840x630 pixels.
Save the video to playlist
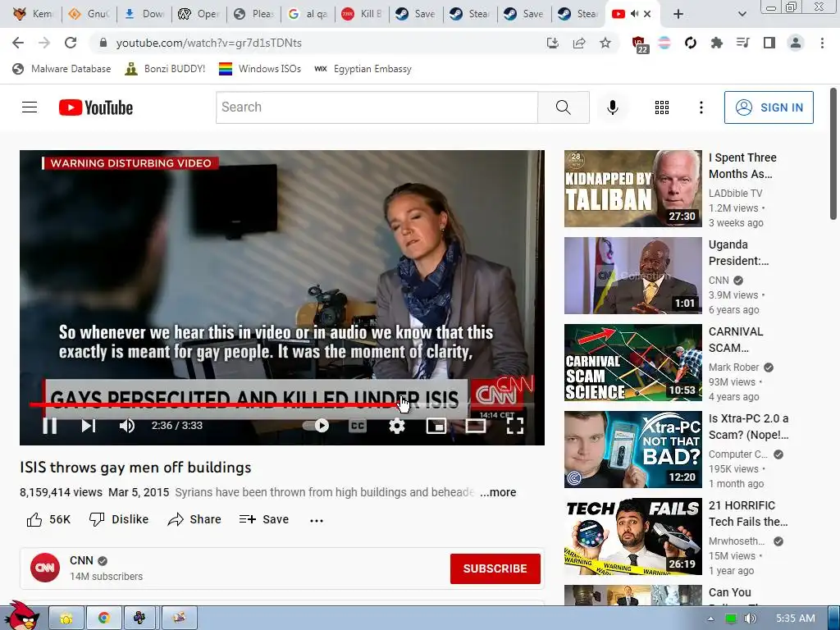[264, 519]
